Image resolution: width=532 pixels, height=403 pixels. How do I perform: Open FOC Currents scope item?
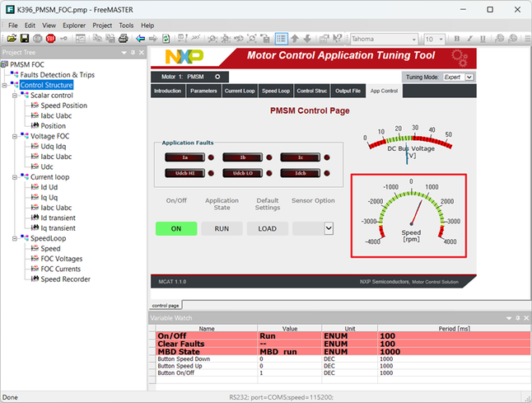[x=60, y=269]
